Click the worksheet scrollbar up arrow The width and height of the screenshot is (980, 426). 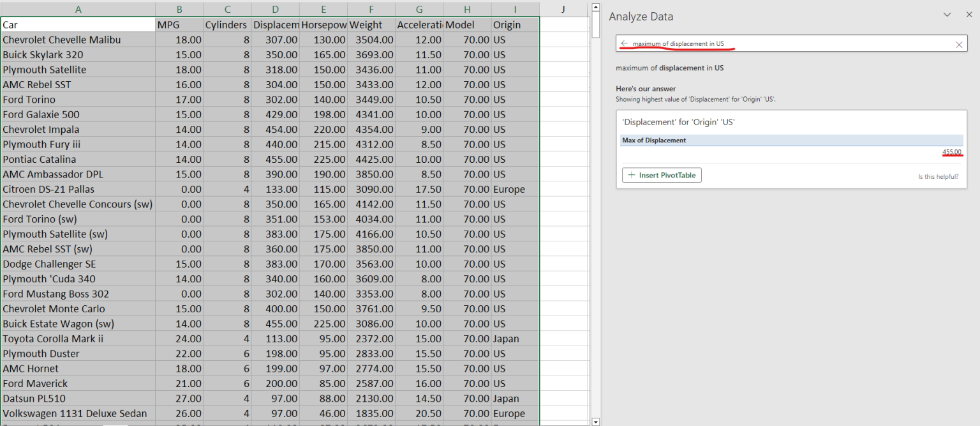595,7
